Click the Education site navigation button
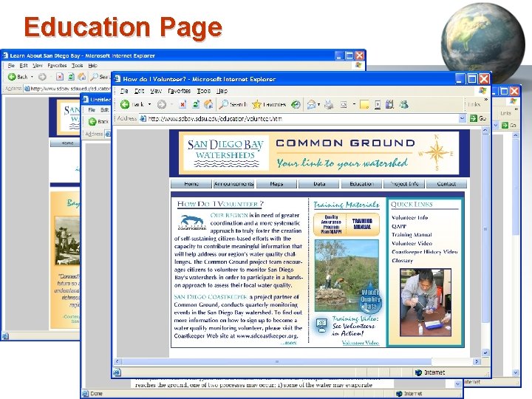Image resolution: width=532 pixels, height=399 pixels. point(361,184)
